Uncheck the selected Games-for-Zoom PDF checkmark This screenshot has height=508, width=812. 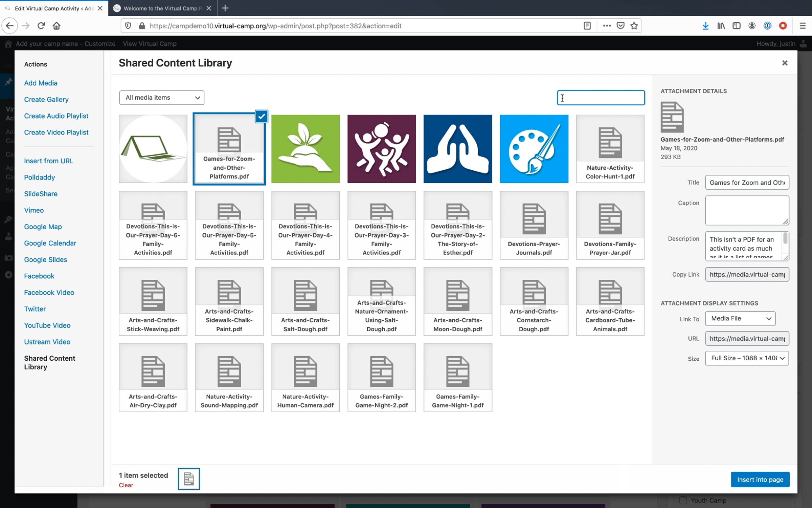coord(262,117)
